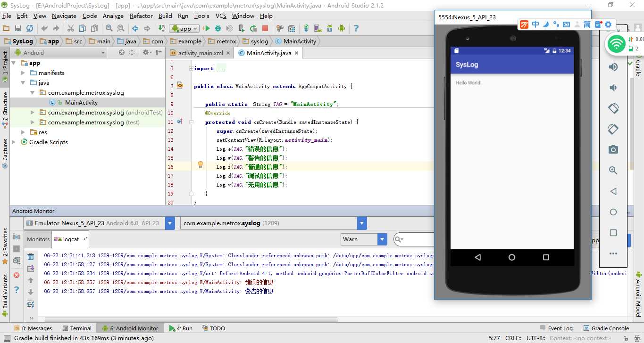Click emulator volume down icon

pyautogui.click(x=613, y=88)
